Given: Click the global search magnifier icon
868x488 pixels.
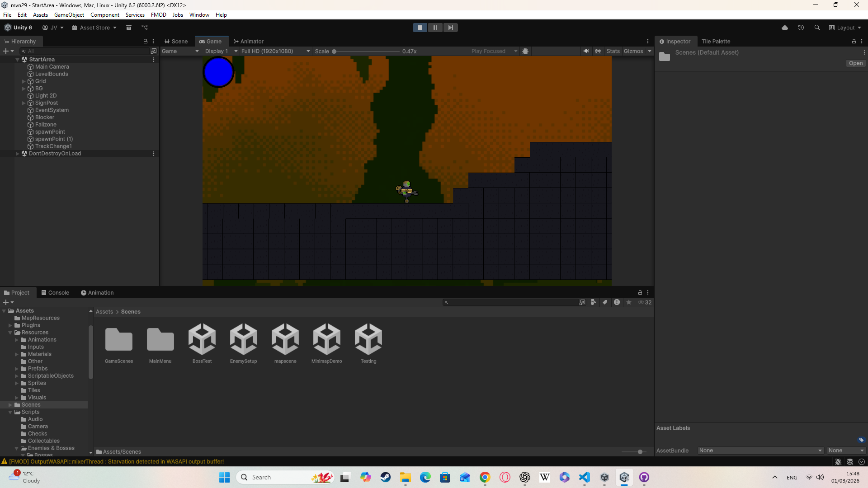Looking at the screenshot, I should pos(817,28).
